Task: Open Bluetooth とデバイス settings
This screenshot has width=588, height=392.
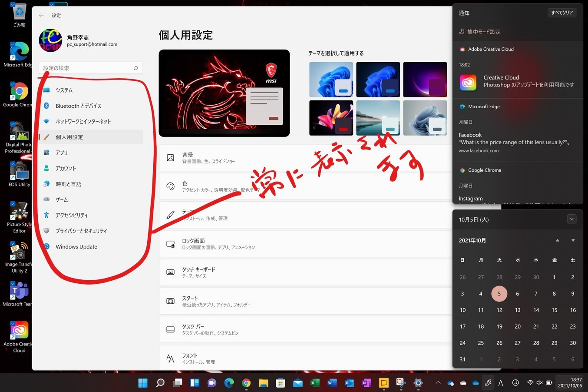Action: (x=91, y=106)
